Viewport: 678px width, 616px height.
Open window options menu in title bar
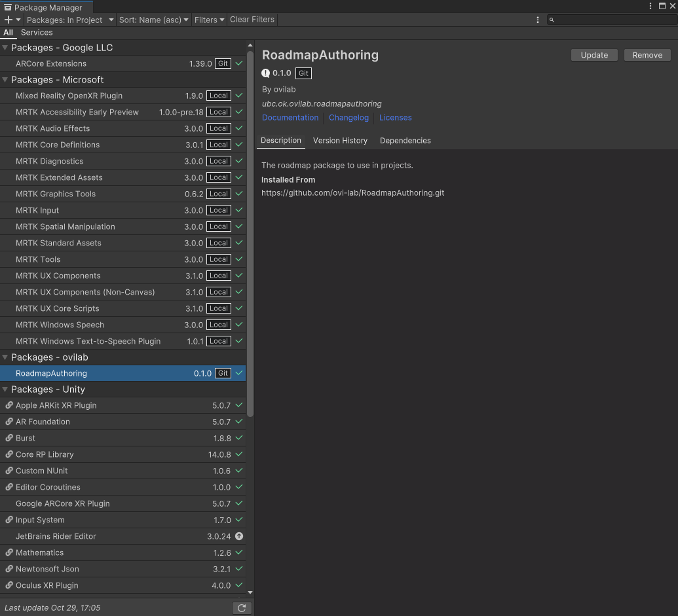650,6
